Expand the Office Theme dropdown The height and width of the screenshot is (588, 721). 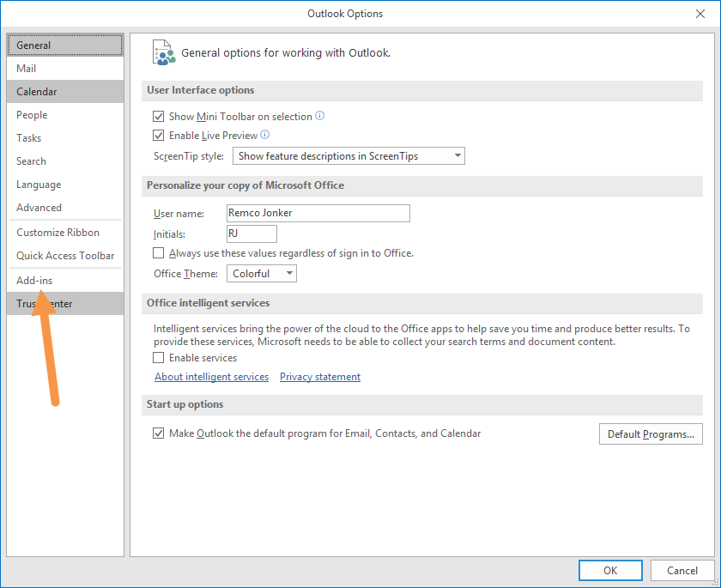262,274
